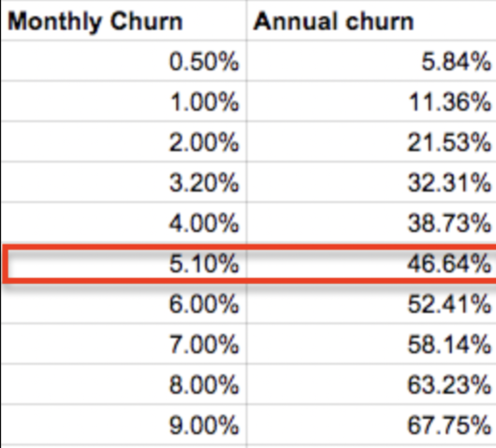Click the 6.00% monthly churn cell
The image size is (496, 448).
coord(124,304)
